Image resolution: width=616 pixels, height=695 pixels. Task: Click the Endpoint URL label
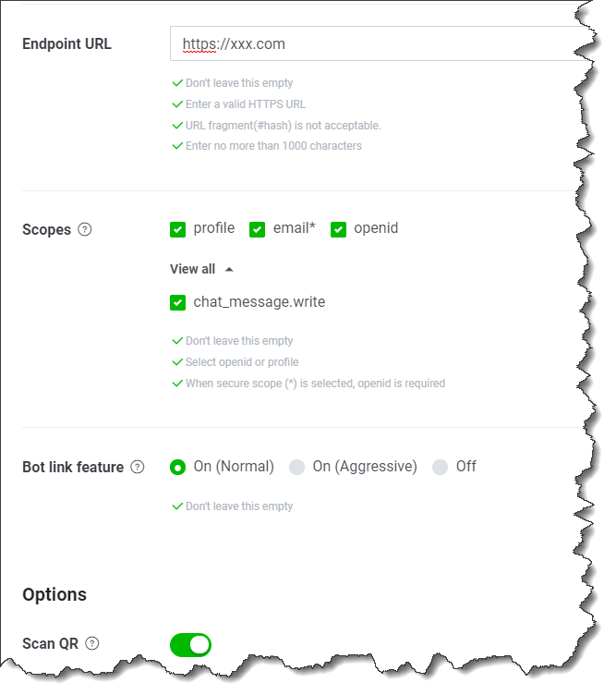tap(66, 43)
